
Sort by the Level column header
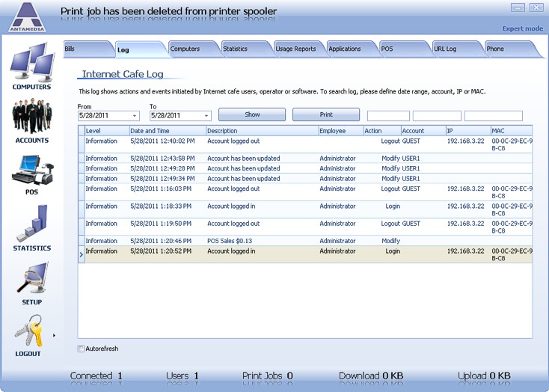[x=107, y=131]
